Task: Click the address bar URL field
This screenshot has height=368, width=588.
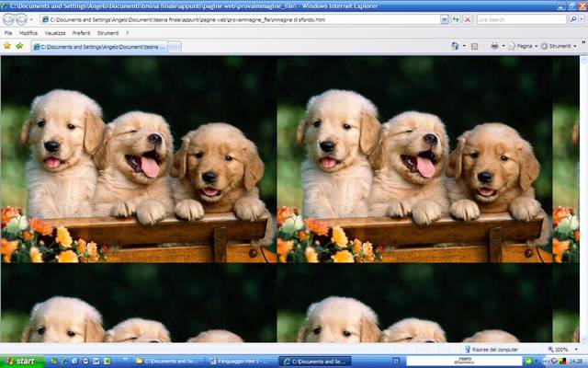Action: tap(240, 19)
